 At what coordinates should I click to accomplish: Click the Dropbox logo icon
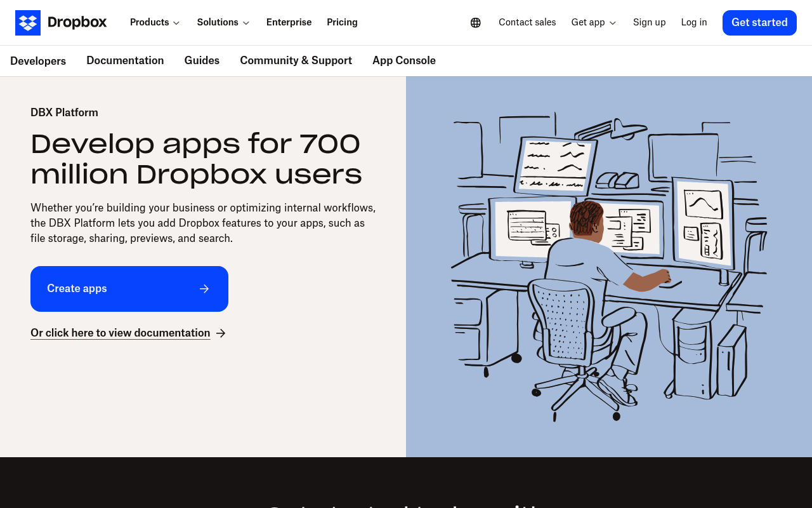[x=28, y=23]
